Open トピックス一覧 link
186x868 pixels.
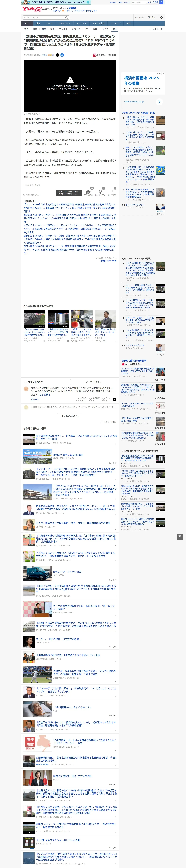coord(155,29)
